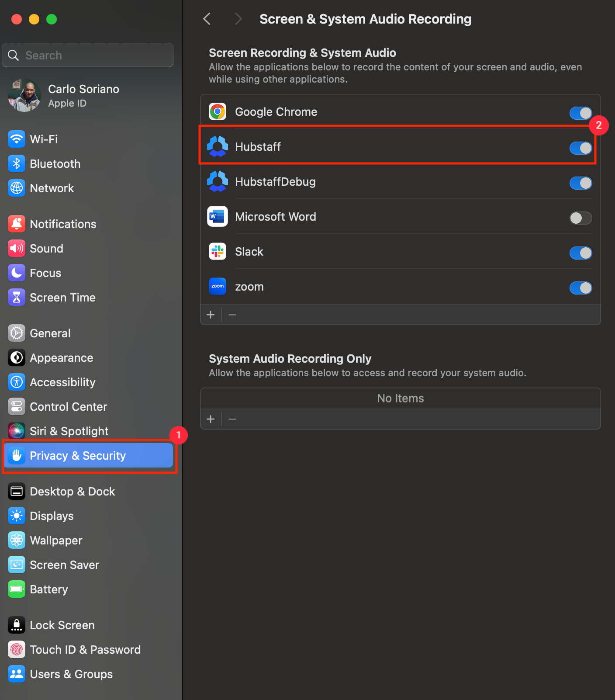Click the Appearance icon

[x=17, y=358]
